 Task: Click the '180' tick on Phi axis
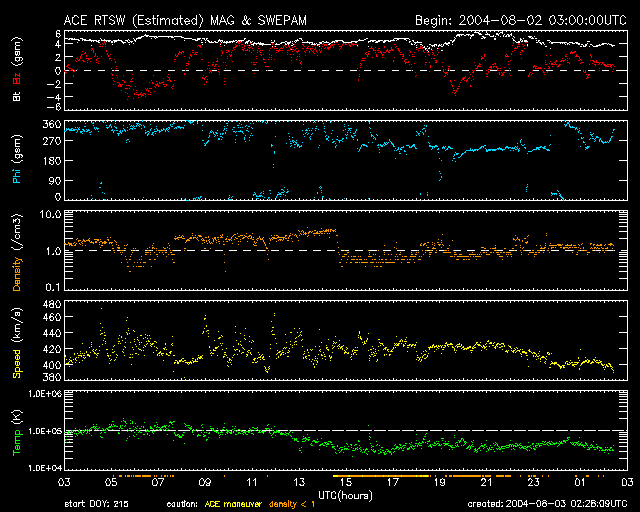51,161
